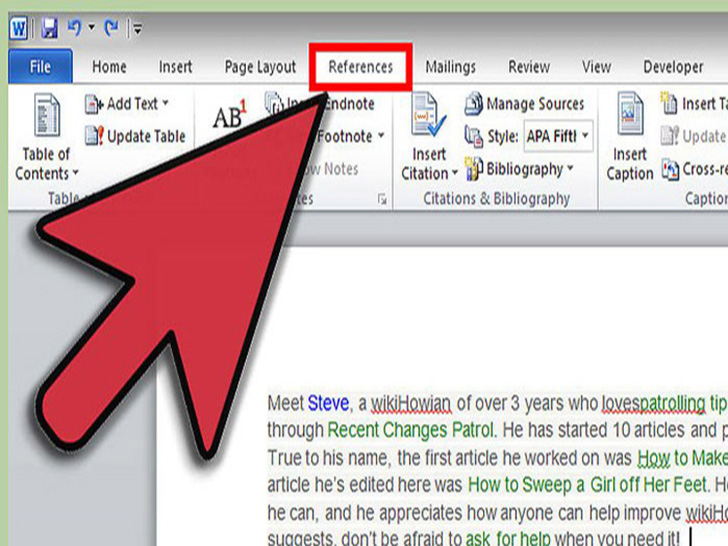Open the Add Text dropdown

coord(127,104)
